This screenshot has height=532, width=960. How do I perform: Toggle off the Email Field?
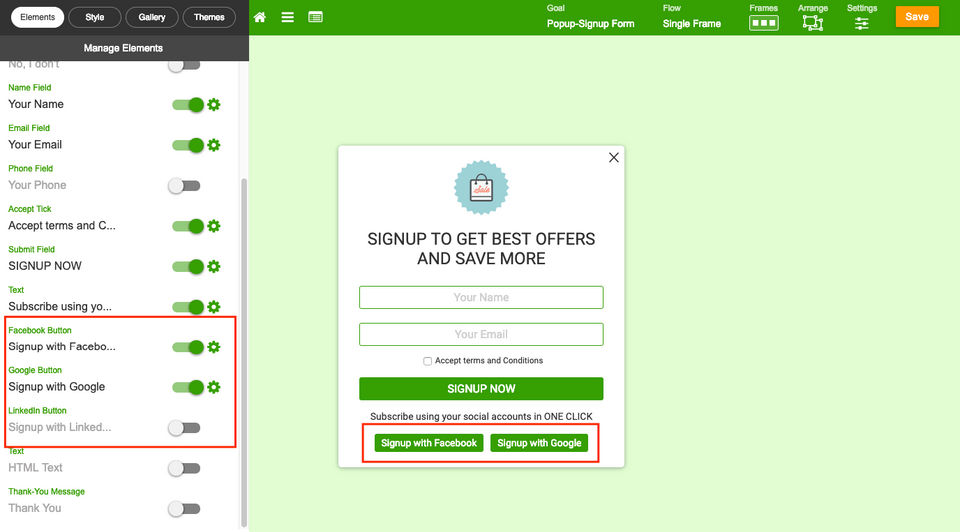187,145
